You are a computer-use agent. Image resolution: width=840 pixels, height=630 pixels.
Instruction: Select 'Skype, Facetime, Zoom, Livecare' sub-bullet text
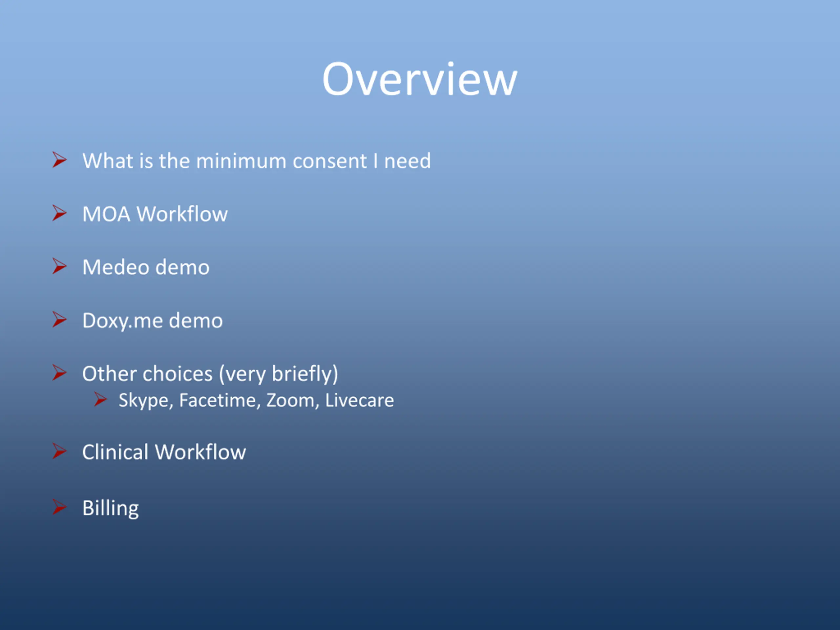point(256,400)
